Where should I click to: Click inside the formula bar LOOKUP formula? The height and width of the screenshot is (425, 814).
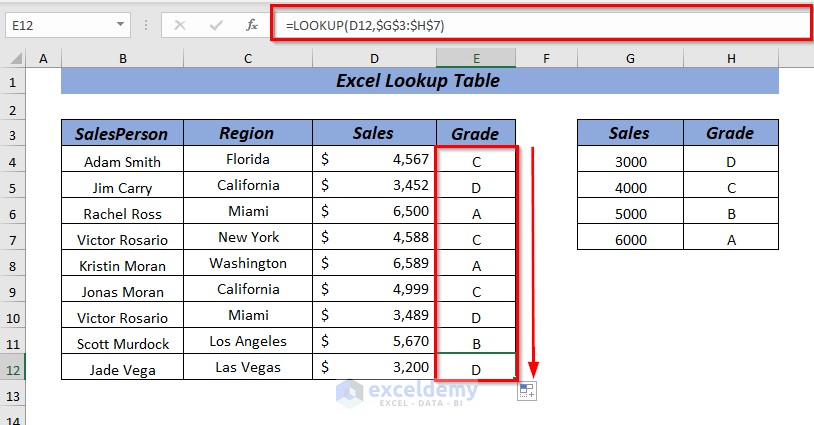[365, 25]
